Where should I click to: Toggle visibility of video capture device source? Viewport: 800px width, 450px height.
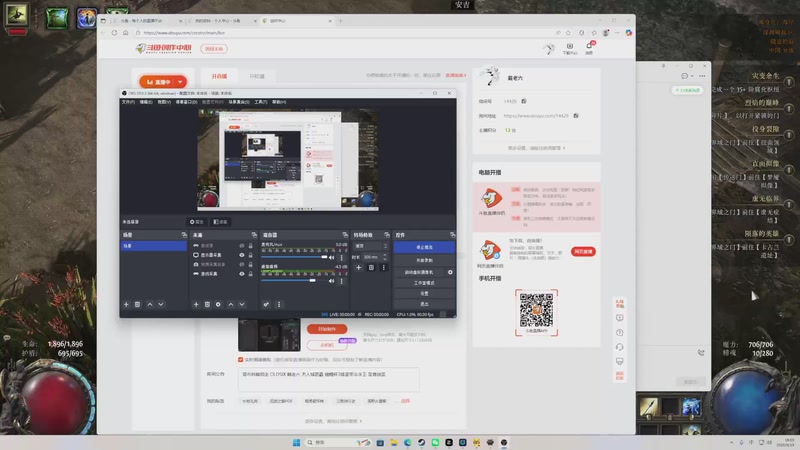242,264
